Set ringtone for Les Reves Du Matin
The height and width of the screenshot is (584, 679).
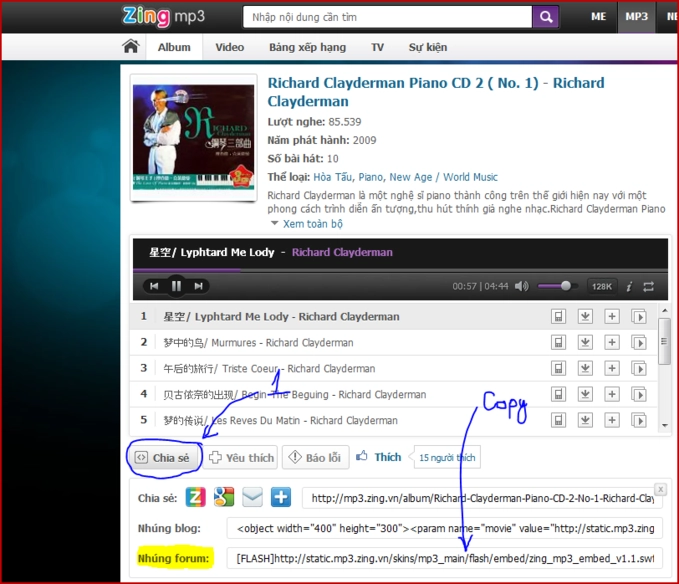pos(558,420)
